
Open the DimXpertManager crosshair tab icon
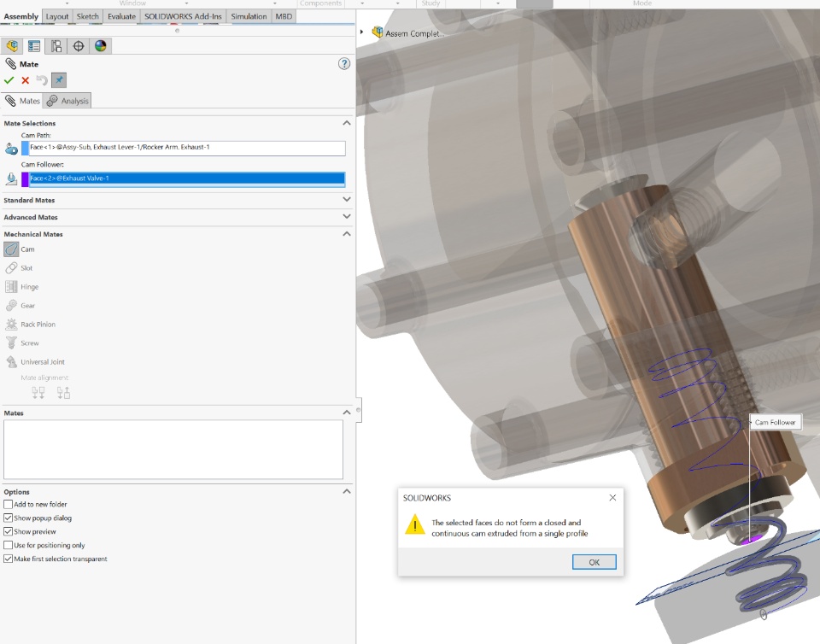click(79, 46)
